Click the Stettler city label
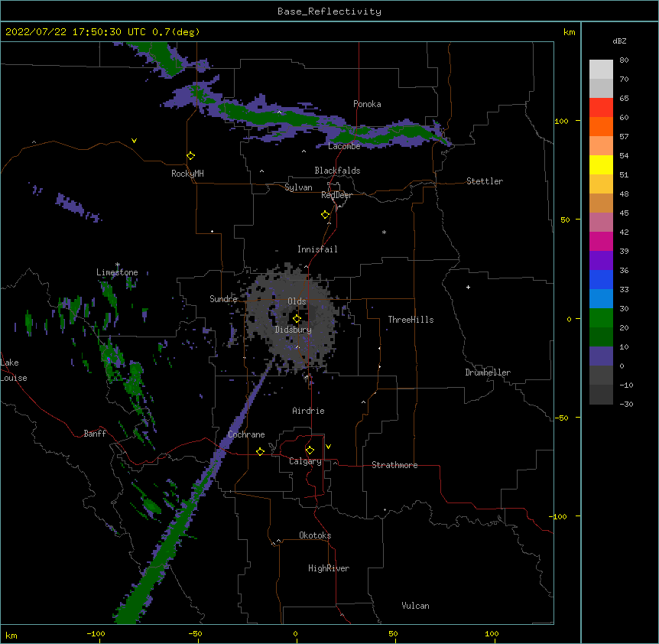The image size is (659, 644). click(x=485, y=181)
